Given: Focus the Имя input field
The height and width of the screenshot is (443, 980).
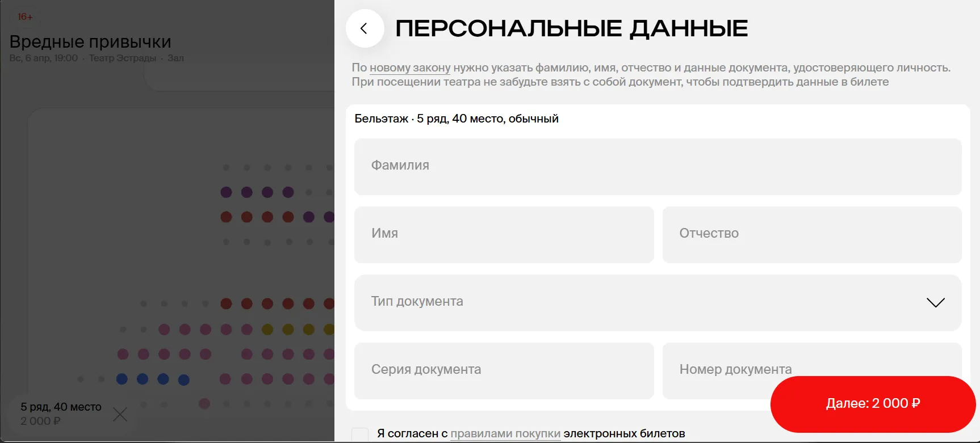Looking at the screenshot, I should pos(504,235).
